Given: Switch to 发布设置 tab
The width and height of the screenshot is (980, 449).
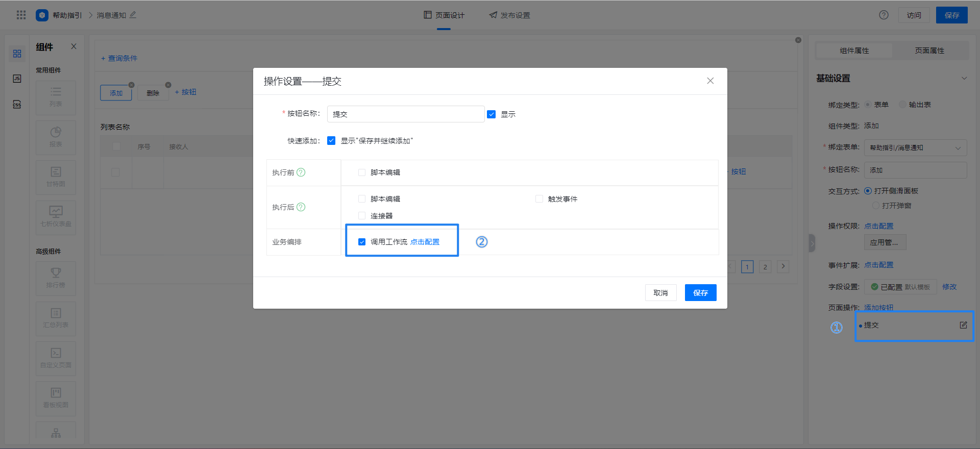Looking at the screenshot, I should 509,15.
